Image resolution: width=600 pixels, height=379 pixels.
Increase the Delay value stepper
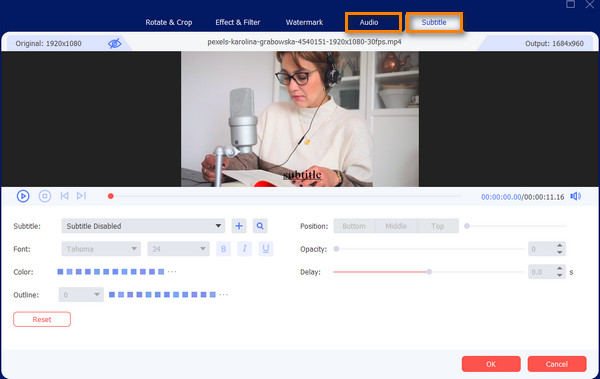coord(560,268)
